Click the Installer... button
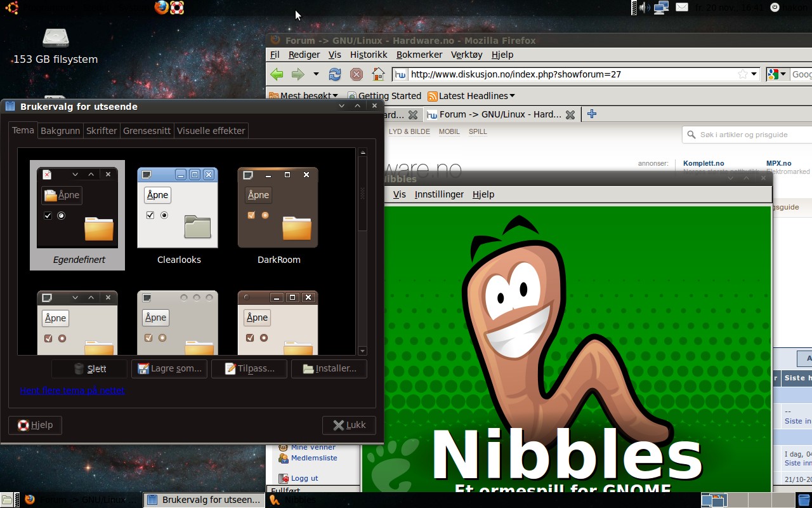Viewport: 812px width, 508px height. pos(329,369)
